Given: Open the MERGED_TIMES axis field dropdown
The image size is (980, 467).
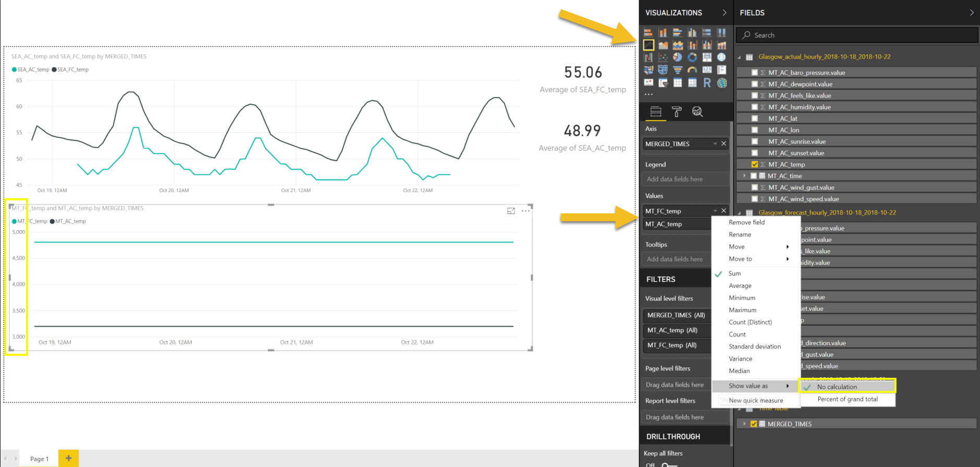Looking at the screenshot, I should click(715, 144).
